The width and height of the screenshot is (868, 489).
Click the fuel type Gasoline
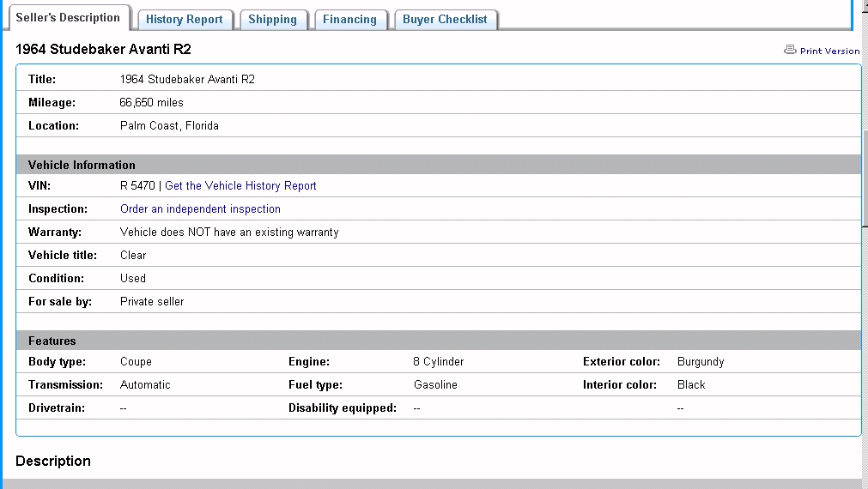coord(435,385)
